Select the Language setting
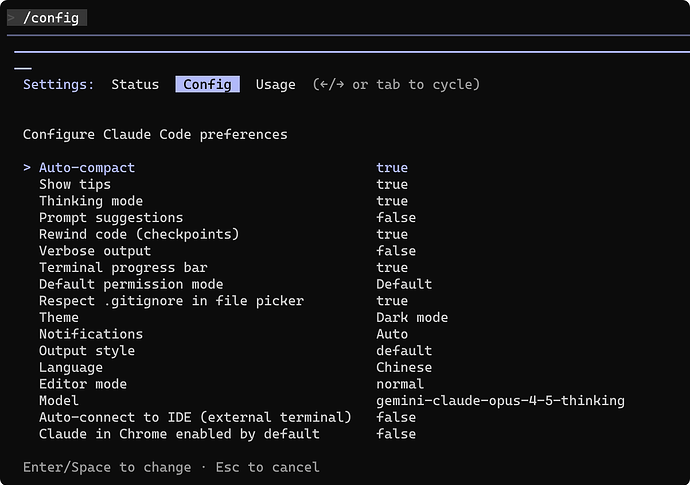The image size is (690, 485). 71,367
